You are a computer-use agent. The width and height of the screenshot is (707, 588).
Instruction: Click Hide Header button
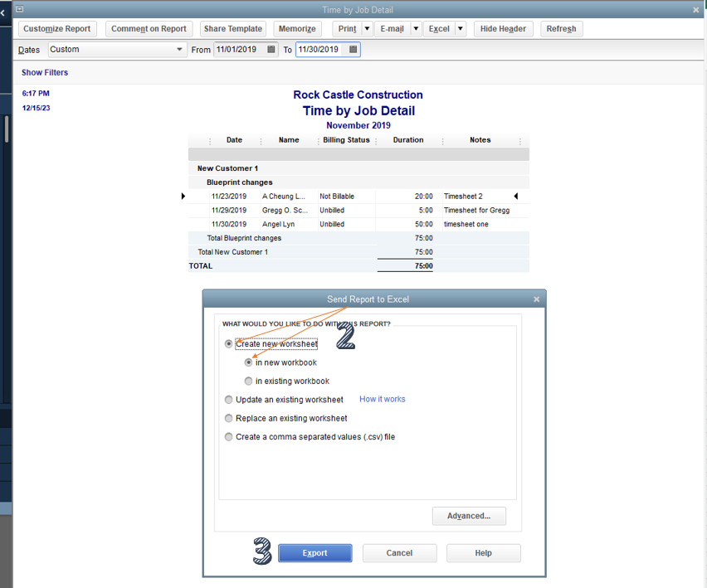[x=503, y=29]
